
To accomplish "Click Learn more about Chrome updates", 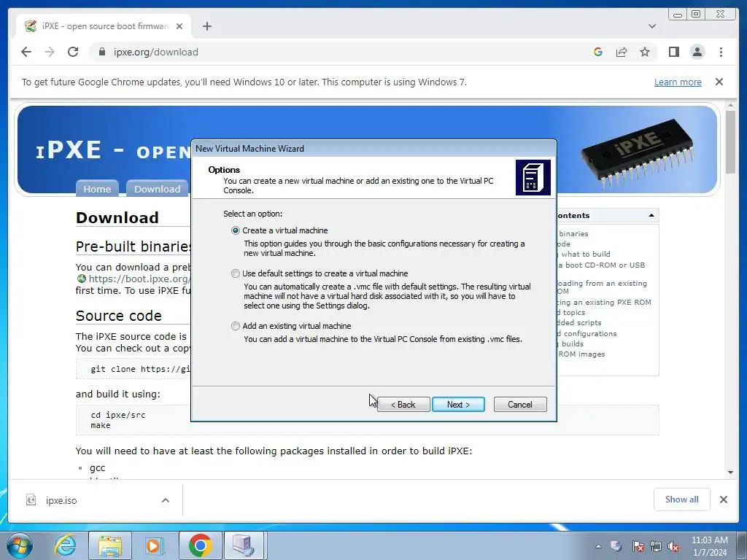I will [678, 82].
